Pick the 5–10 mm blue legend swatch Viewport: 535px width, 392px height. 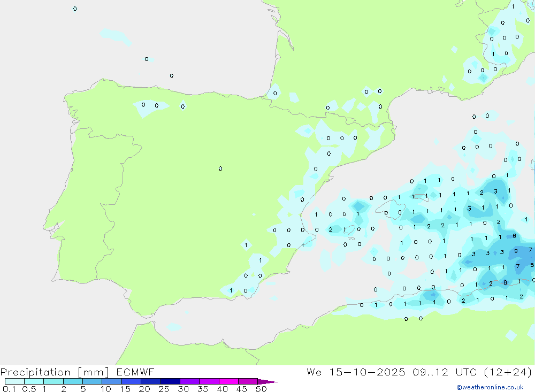tap(92, 382)
